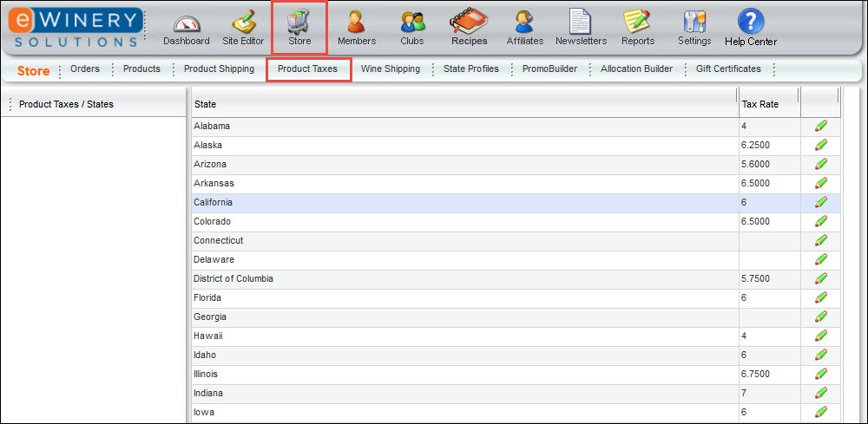Edit the Hawaii row with pencil icon
Image resolution: width=868 pixels, height=424 pixels.
[x=820, y=336]
